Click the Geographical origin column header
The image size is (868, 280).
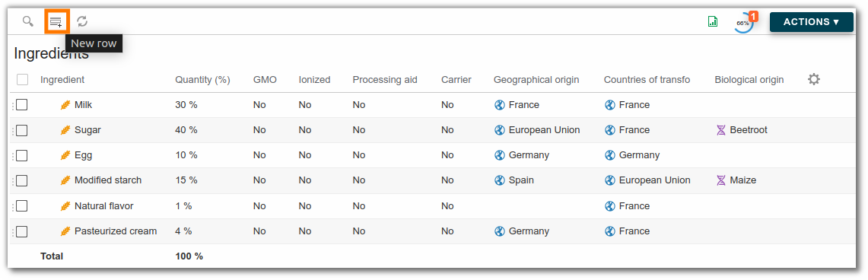536,80
